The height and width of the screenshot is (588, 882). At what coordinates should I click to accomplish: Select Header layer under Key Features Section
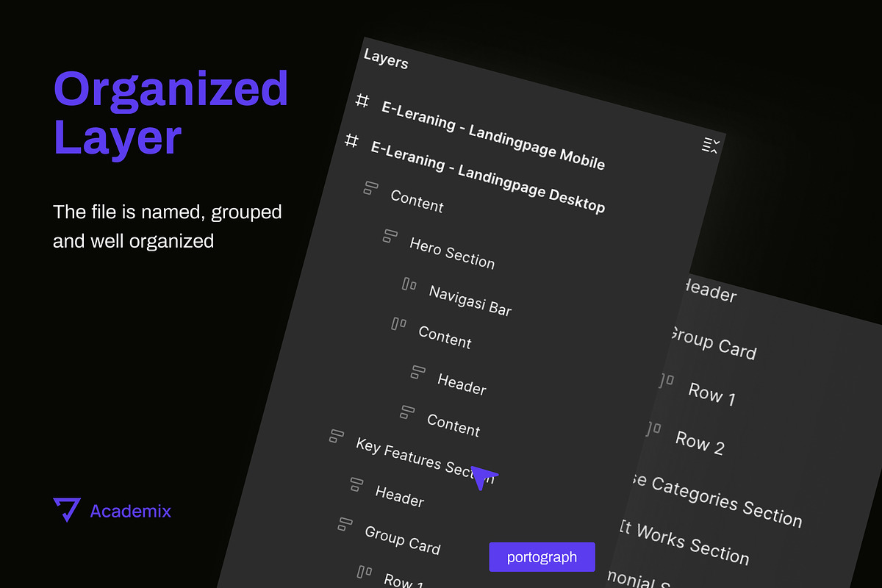[400, 496]
